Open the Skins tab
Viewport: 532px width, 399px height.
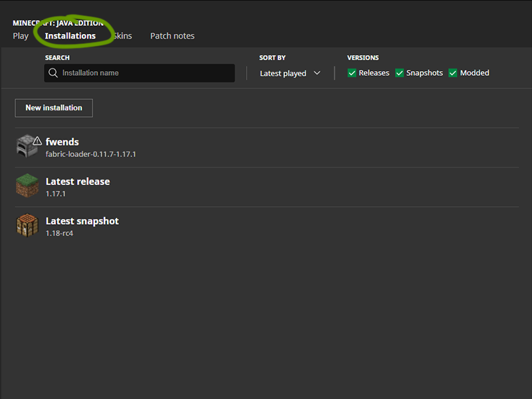point(122,36)
